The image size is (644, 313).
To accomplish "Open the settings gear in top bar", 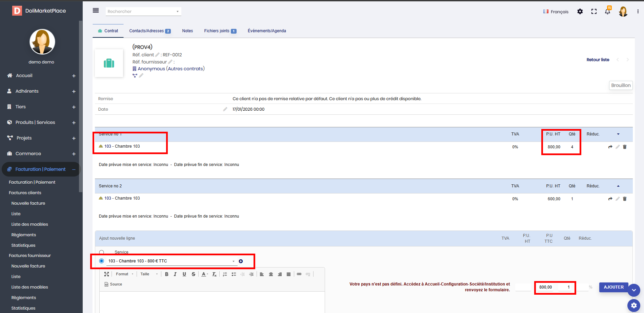I will click(x=580, y=12).
